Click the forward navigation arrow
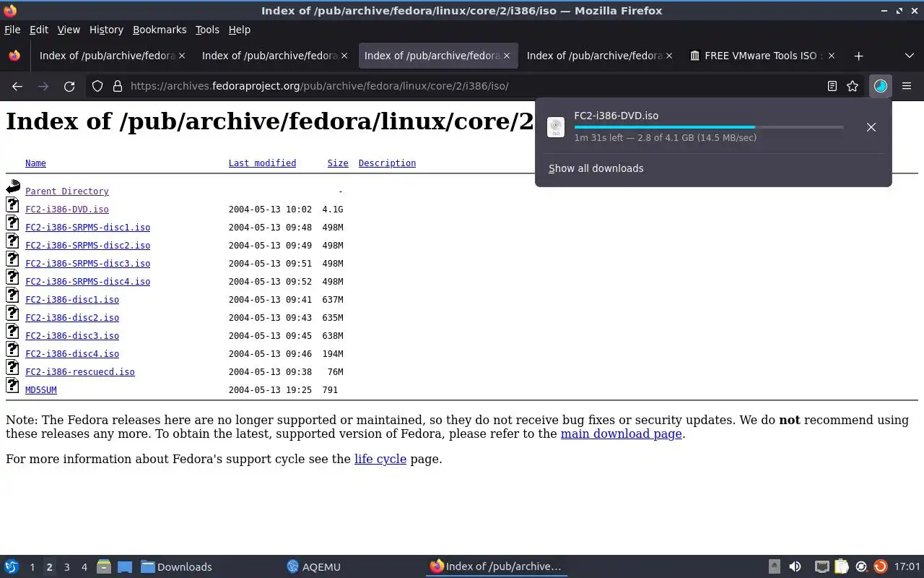This screenshot has width=924, height=578. click(x=43, y=86)
